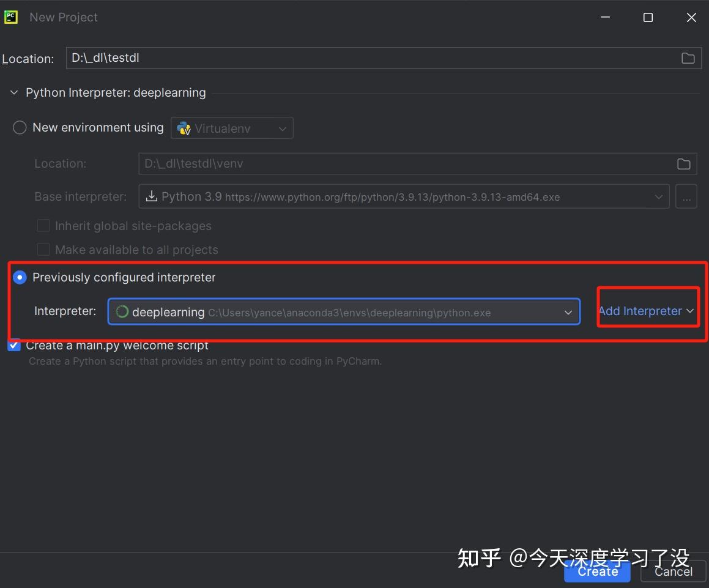Collapse the Python Interpreter: deeplearning section
This screenshot has width=709, height=588.
(x=13, y=92)
